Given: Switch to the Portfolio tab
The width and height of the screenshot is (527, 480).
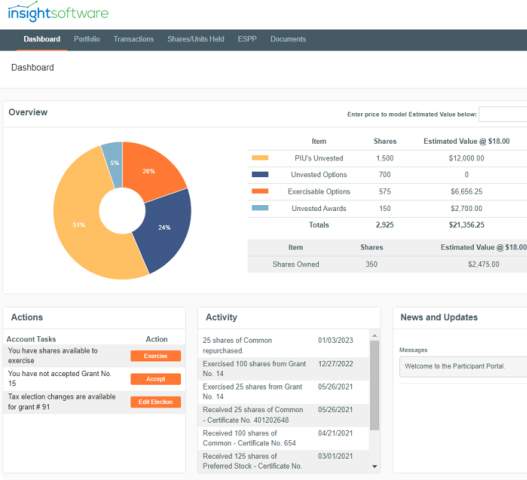Looking at the screenshot, I should pyautogui.click(x=87, y=39).
